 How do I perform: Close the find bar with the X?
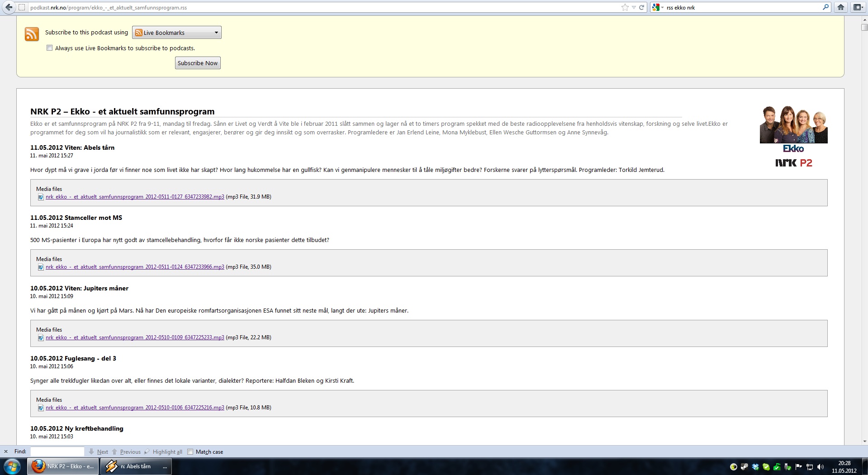(x=6, y=451)
